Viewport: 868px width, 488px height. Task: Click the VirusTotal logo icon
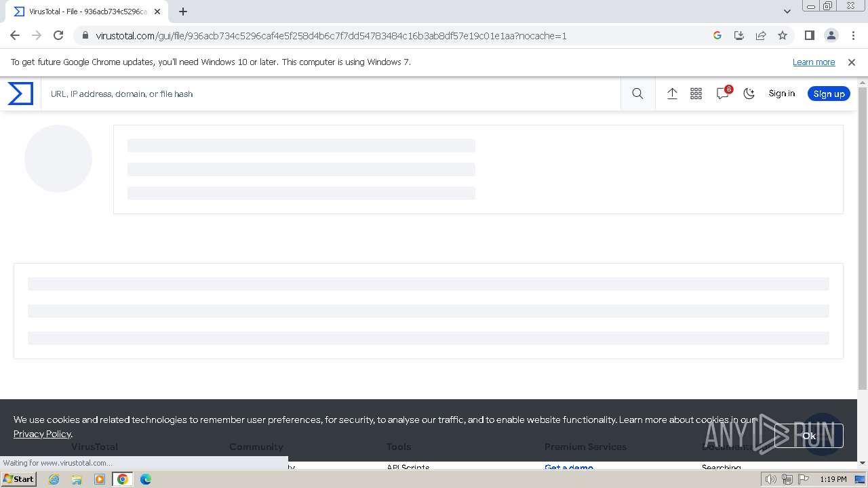click(20, 94)
